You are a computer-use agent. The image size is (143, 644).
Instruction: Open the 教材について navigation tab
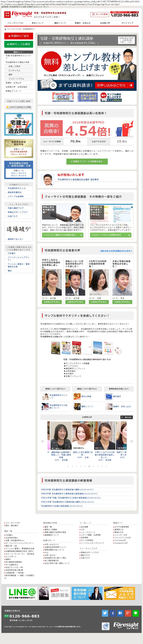coord(38,23)
